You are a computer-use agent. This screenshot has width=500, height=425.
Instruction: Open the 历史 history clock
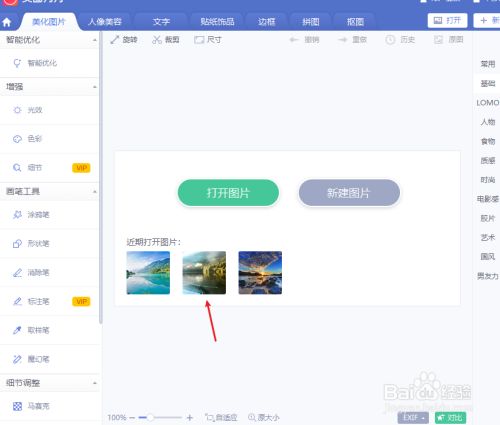(400, 40)
